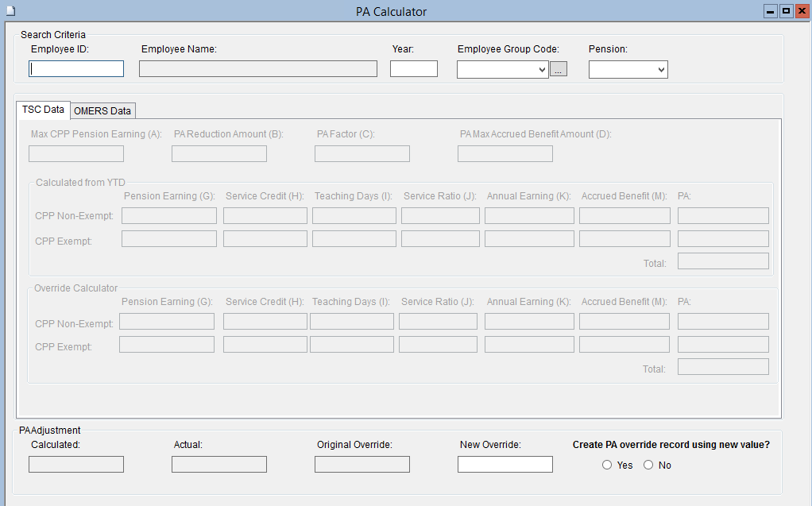Select Yes for creating PA override record
Image resolution: width=812 pixels, height=506 pixels.
pos(607,465)
